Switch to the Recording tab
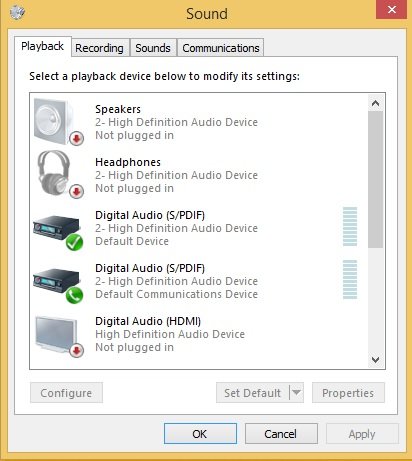This screenshot has height=461, width=412. [x=100, y=48]
